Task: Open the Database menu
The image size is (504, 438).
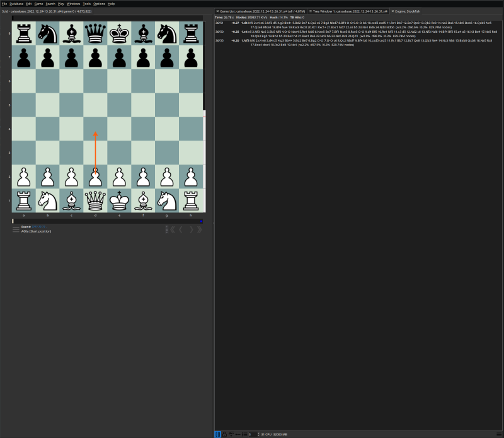Action: [16, 4]
